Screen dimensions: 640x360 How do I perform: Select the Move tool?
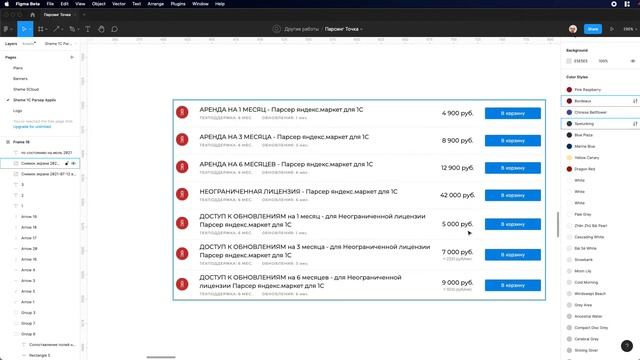click(24, 29)
